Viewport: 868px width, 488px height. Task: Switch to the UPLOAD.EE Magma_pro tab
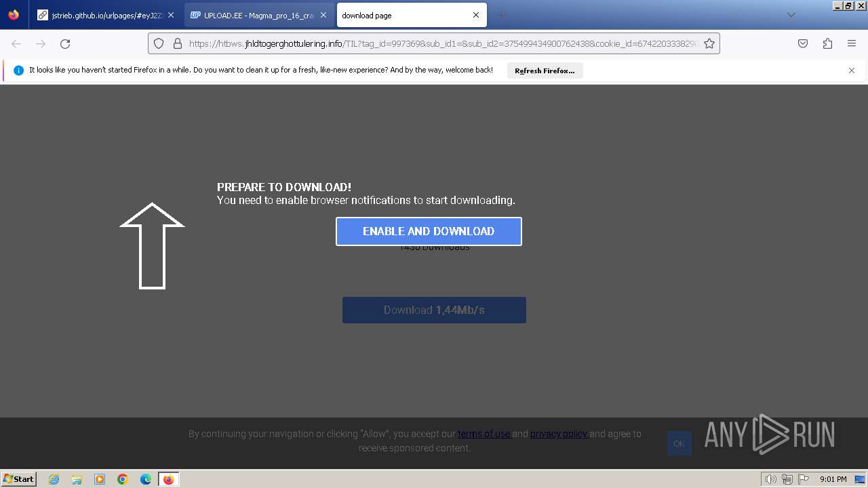pos(259,15)
